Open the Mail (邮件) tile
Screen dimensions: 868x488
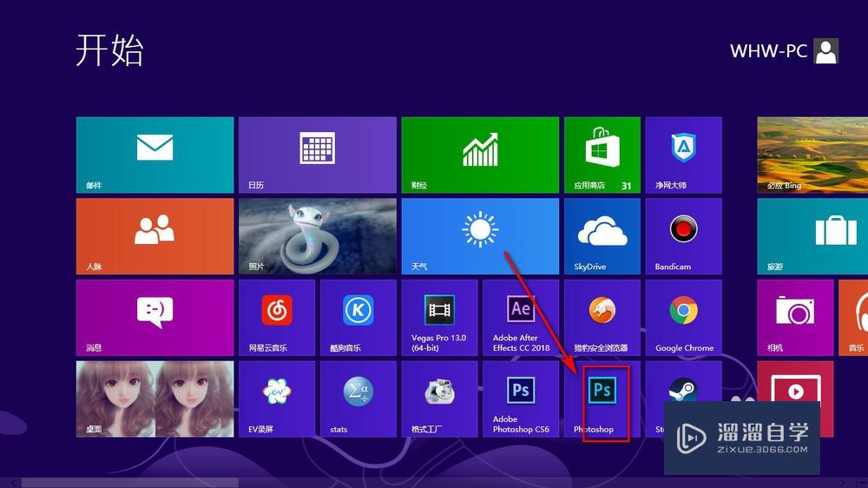point(155,155)
